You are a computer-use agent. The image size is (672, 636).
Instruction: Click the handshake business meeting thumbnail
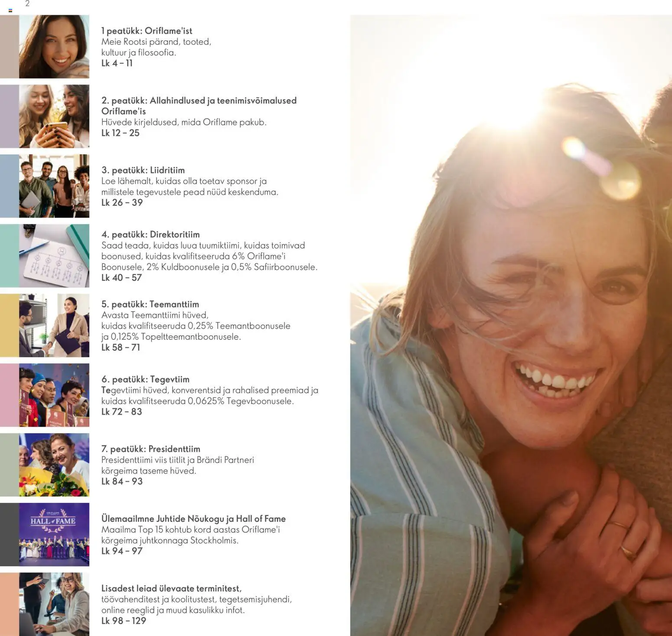54,326
